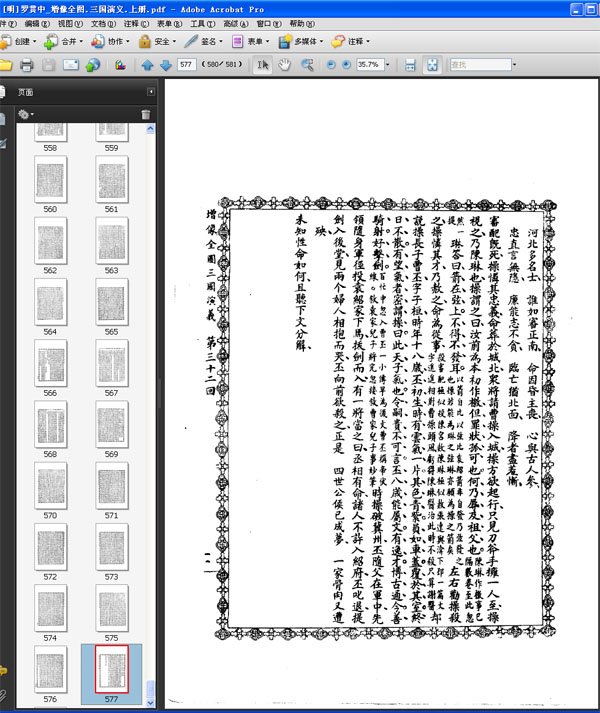Open the 高级 menu
Viewport: 600px width, 713px height.
[x=236, y=24]
